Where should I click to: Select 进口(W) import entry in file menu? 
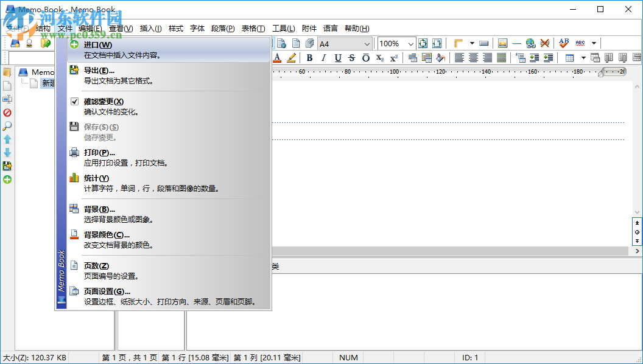(x=169, y=49)
